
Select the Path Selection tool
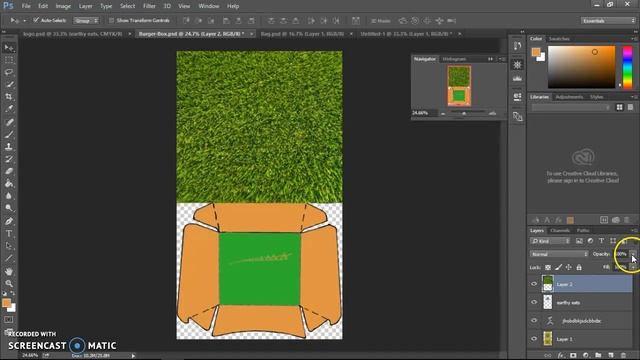tap(9, 246)
